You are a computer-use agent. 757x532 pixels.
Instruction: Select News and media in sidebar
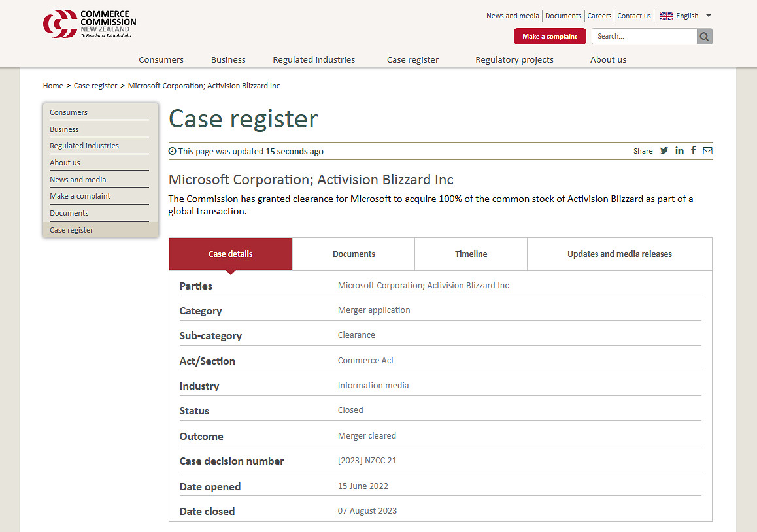point(78,180)
